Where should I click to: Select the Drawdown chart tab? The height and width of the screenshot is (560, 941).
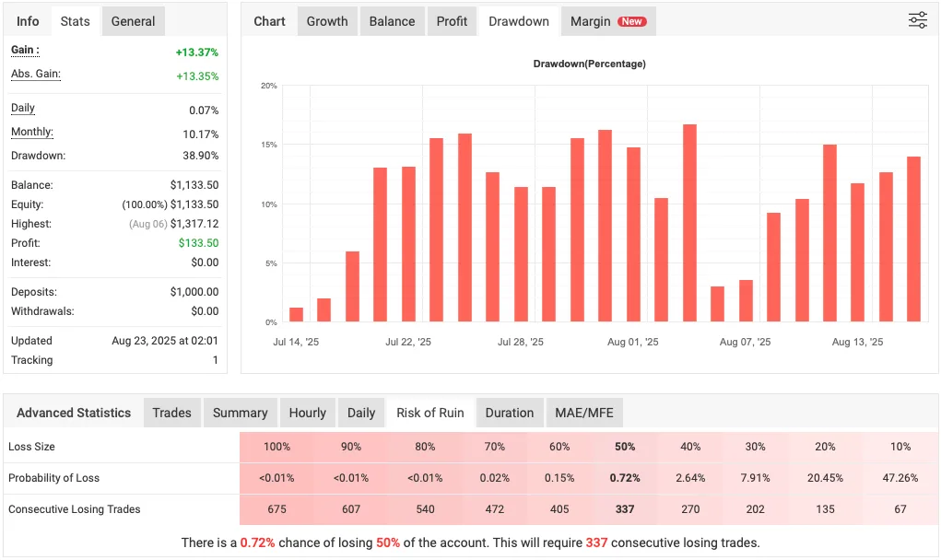518,20
